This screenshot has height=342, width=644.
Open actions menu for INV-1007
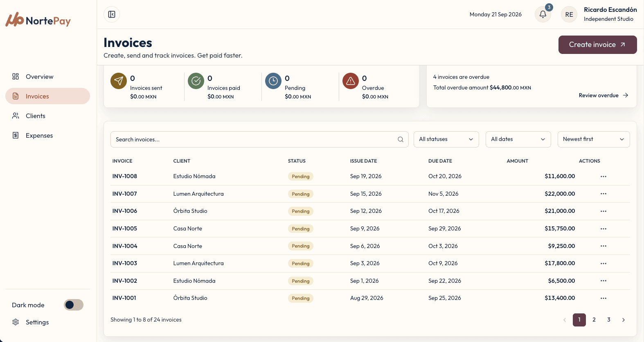[x=603, y=194]
